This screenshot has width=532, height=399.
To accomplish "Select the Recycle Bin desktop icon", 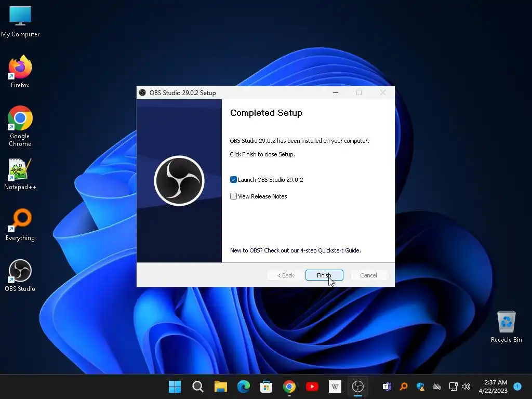I will tap(506, 327).
